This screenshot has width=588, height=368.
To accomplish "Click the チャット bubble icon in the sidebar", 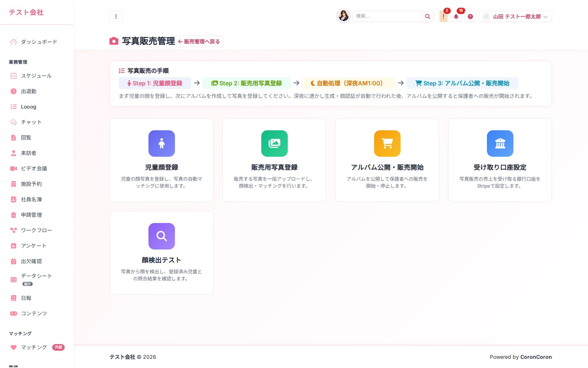I will (x=14, y=122).
